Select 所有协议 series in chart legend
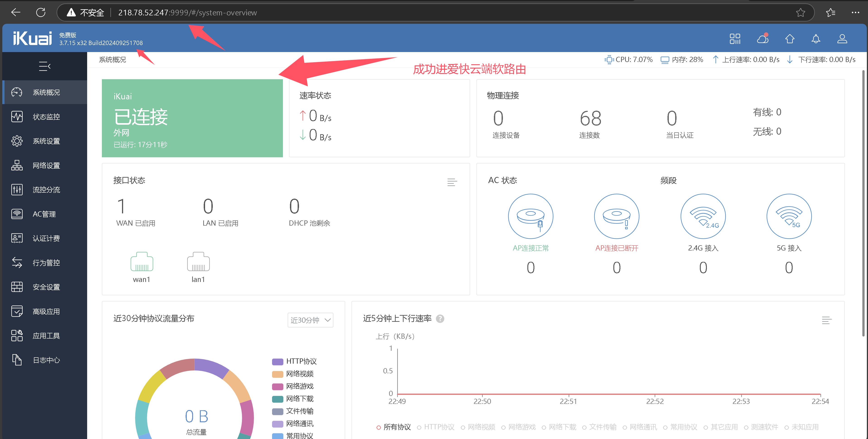 coord(394,427)
